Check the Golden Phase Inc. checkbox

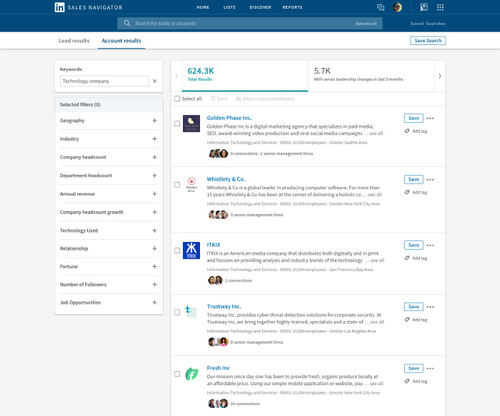pyautogui.click(x=177, y=123)
